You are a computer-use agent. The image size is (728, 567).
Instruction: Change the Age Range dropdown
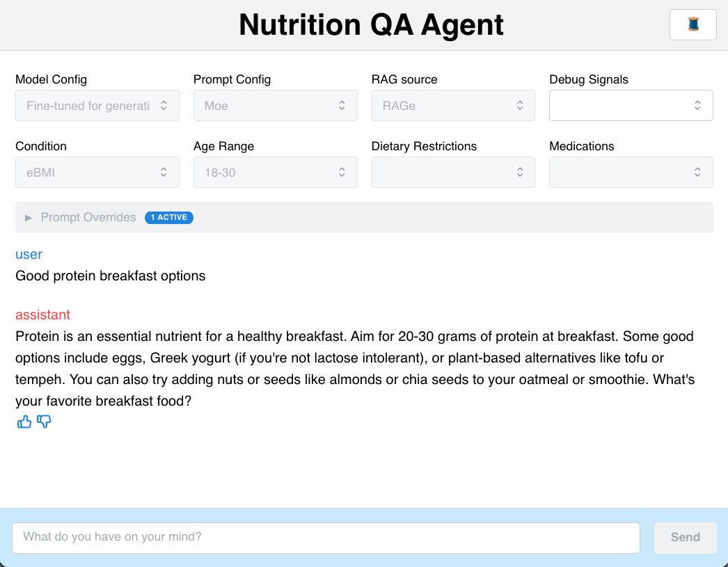(276, 173)
